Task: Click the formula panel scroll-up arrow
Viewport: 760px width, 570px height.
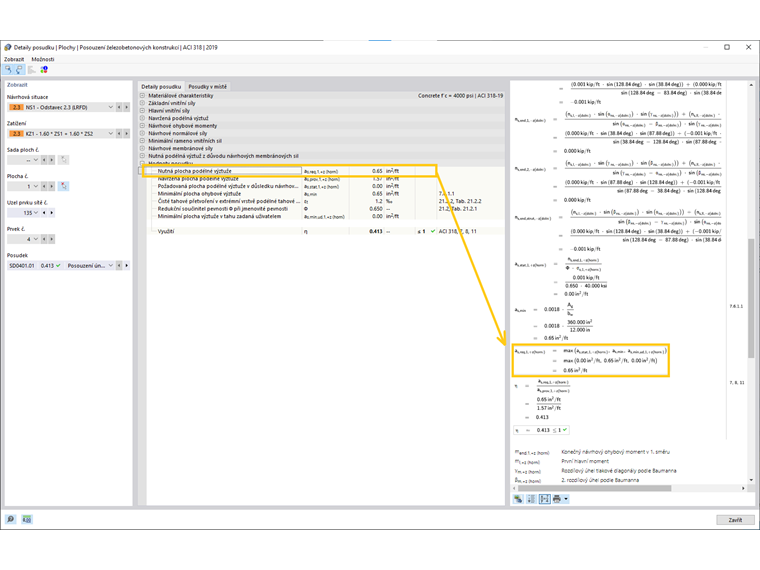Action: pos(751,85)
